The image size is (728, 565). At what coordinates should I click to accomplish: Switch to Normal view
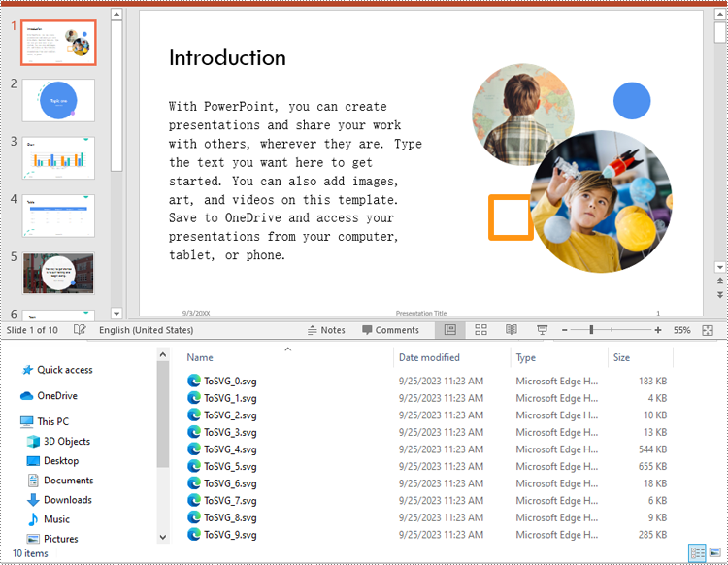click(x=449, y=330)
